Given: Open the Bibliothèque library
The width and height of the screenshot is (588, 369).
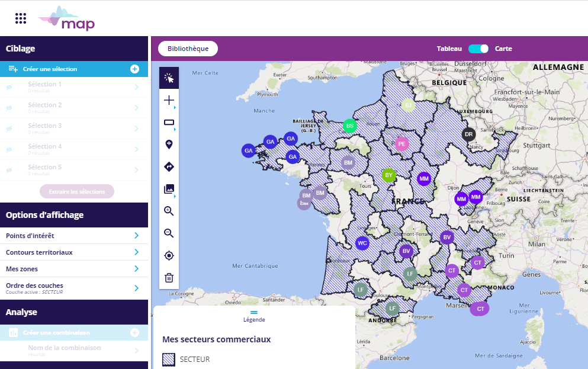Looking at the screenshot, I should tap(188, 49).
